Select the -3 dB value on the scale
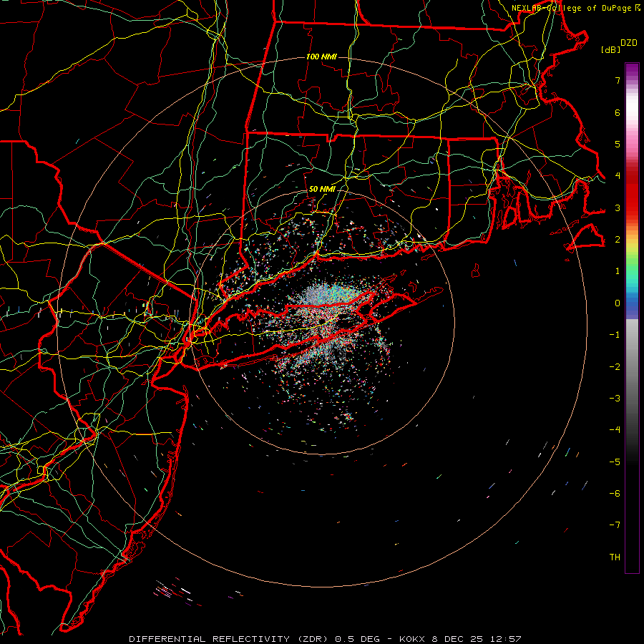The width and height of the screenshot is (644, 644). (615, 399)
